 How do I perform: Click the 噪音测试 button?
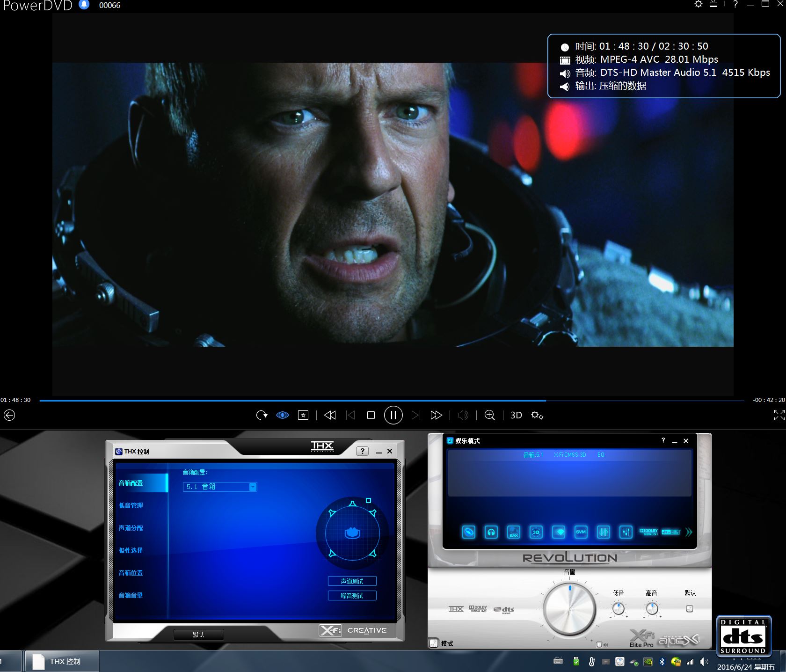(x=352, y=596)
